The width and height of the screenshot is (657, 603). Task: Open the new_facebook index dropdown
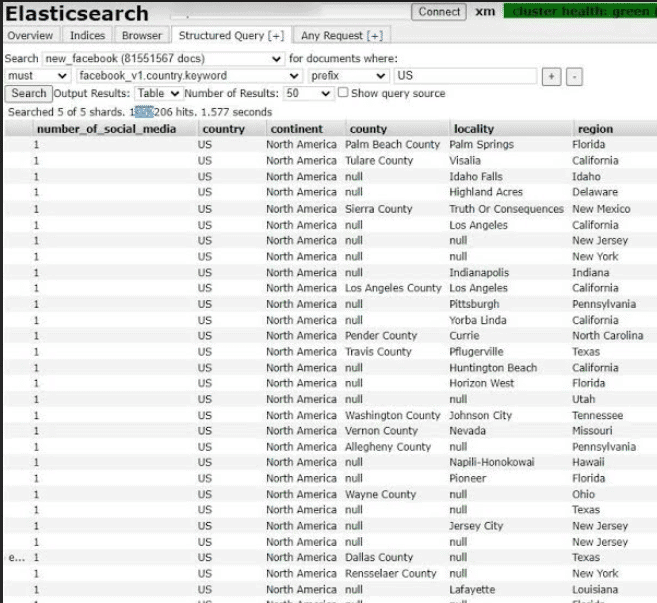click(163, 59)
